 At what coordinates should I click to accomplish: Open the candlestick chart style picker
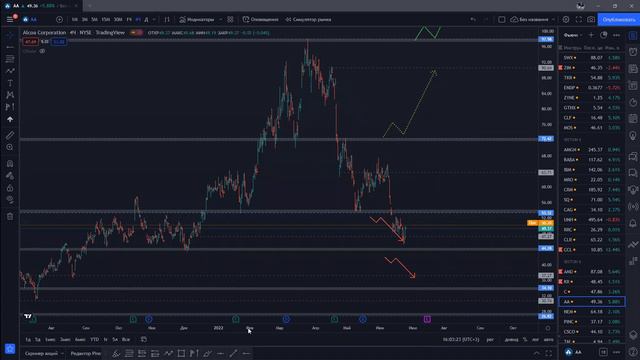point(167,19)
